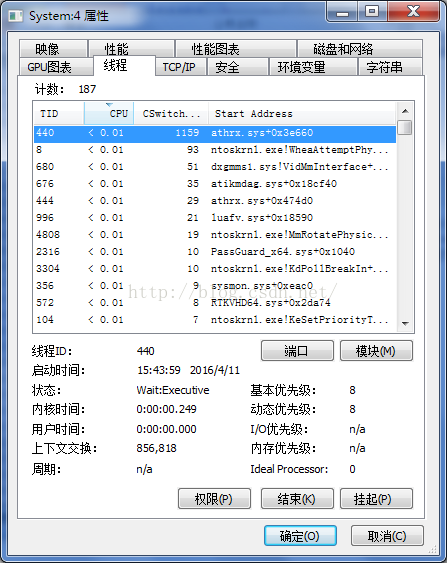This screenshot has height=563, width=447.
Task: Click CSwitch value 1159 in row 440
Action: click(x=187, y=133)
